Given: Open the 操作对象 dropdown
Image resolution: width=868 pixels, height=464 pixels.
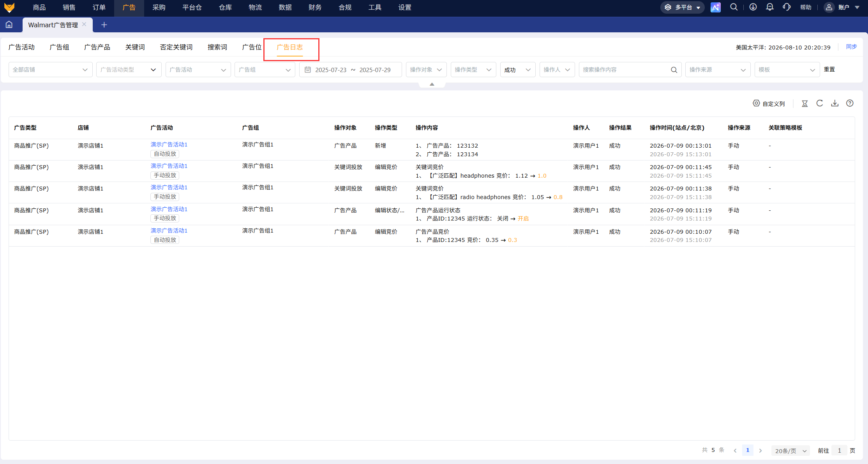Looking at the screenshot, I should pos(426,70).
